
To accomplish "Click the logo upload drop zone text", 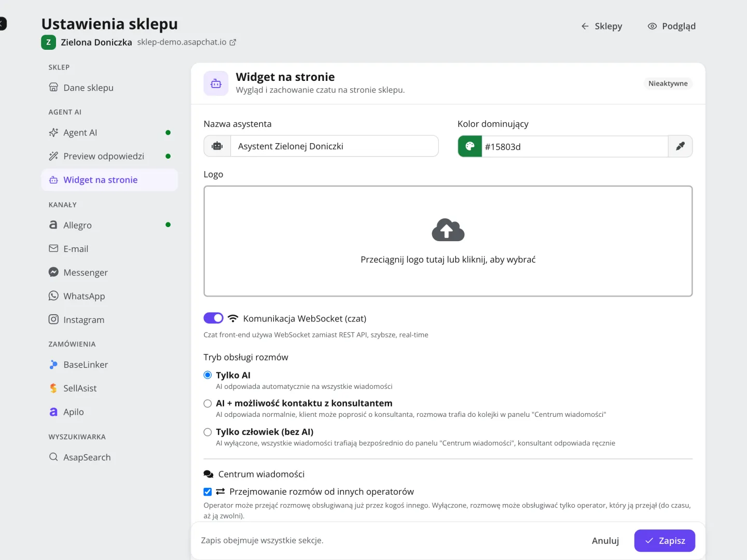I will click(x=448, y=259).
